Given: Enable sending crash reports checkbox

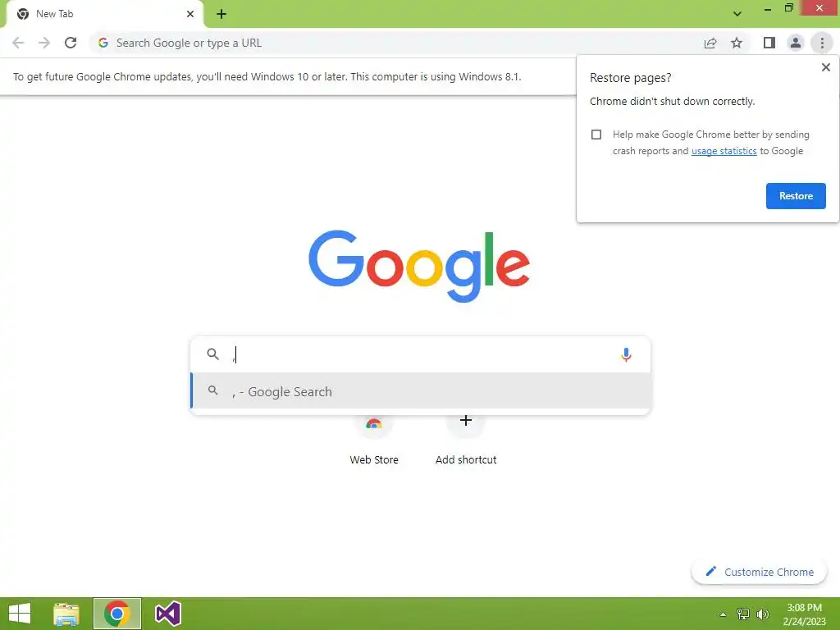Looking at the screenshot, I should pos(596,135).
